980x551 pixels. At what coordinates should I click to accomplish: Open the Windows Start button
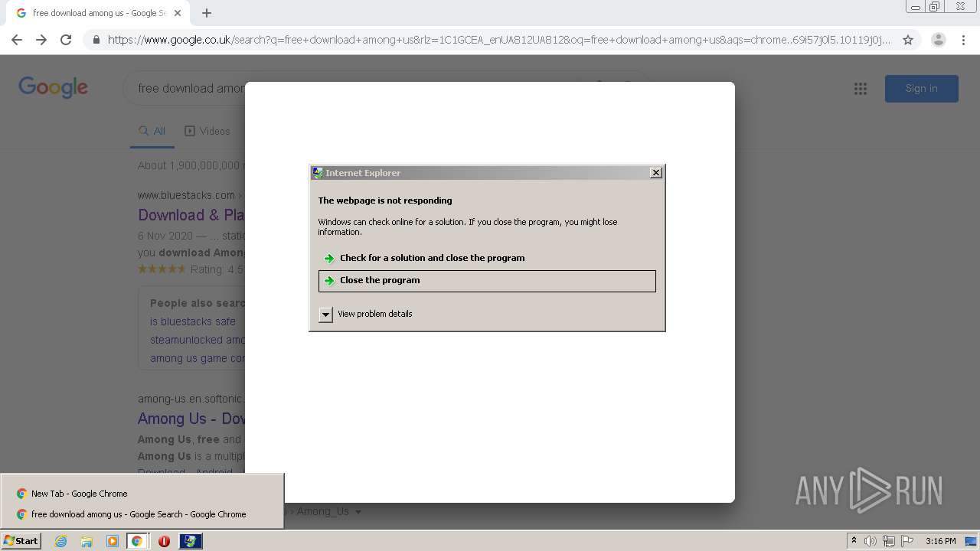[21, 540]
